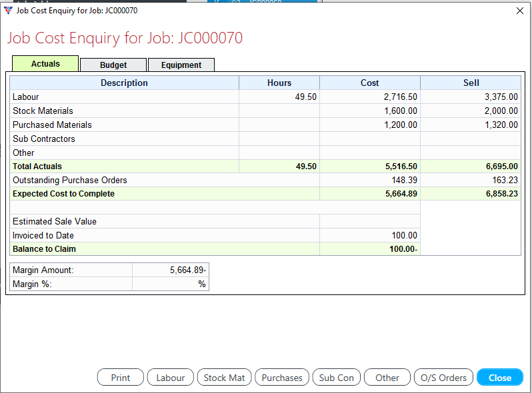Viewport: 532px width, 393px height.
Task: Close the Job Cost Enquiry window
Action: coord(520,11)
